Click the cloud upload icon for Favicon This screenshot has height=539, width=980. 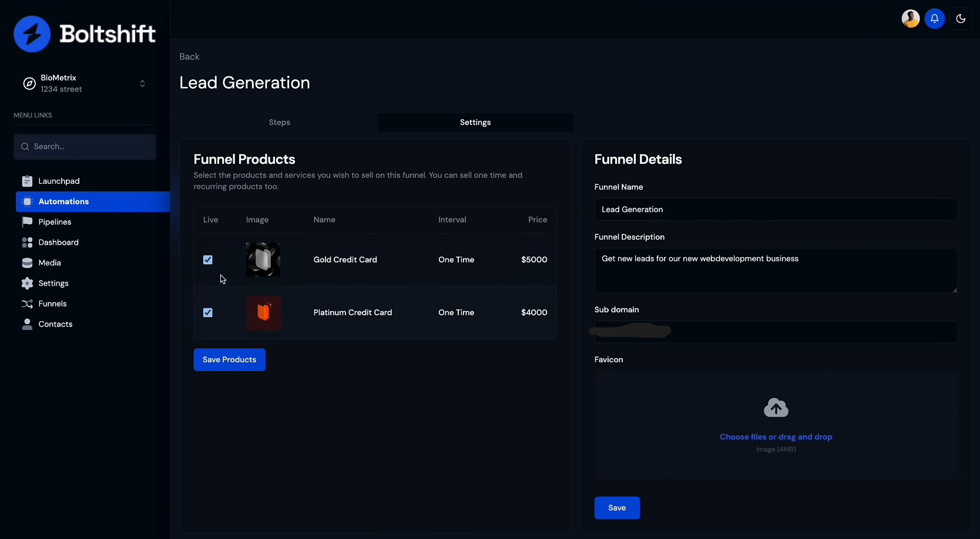pos(776,407)
